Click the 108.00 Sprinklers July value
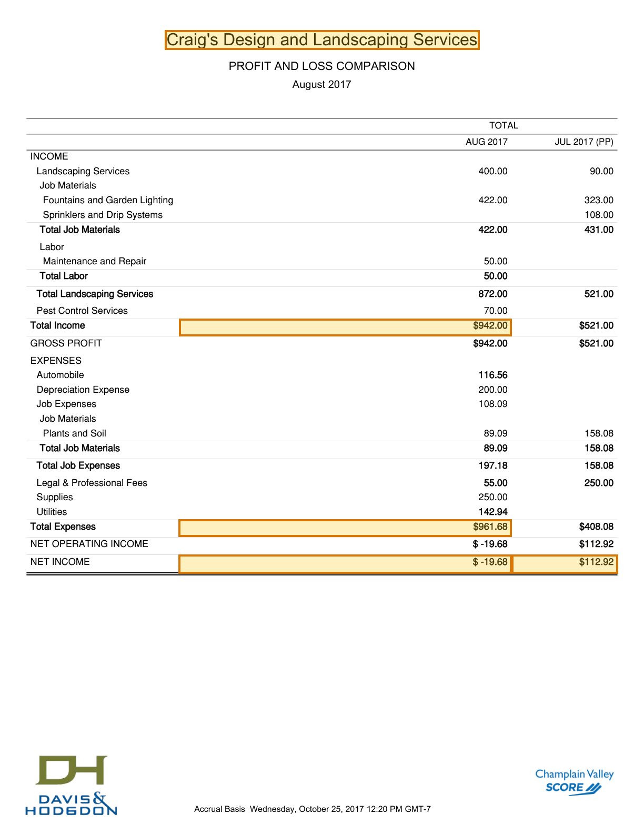The image size is (644, 834). [599, 215]
